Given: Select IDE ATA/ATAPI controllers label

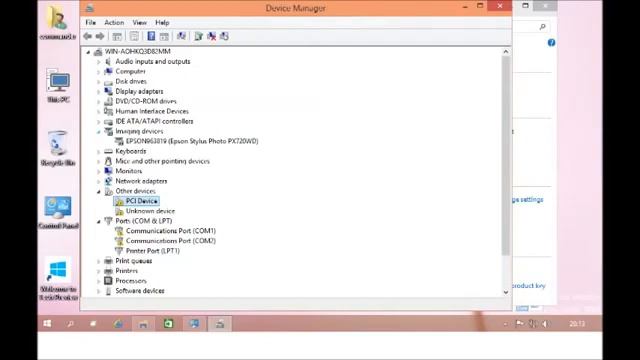Looking at the screenshot, I should pyautogui.click(x=154, y=121).
